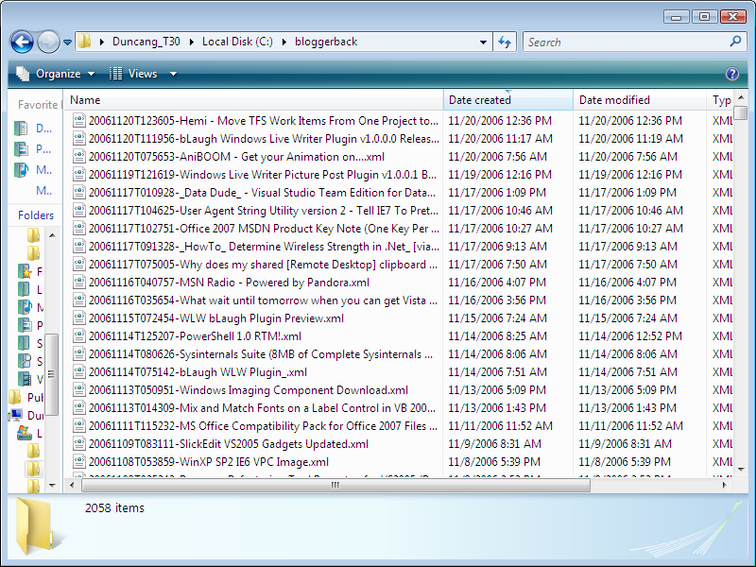Sort by Date created column header
The height and width of the screenshot is (567, 756).
coord(508,100)
